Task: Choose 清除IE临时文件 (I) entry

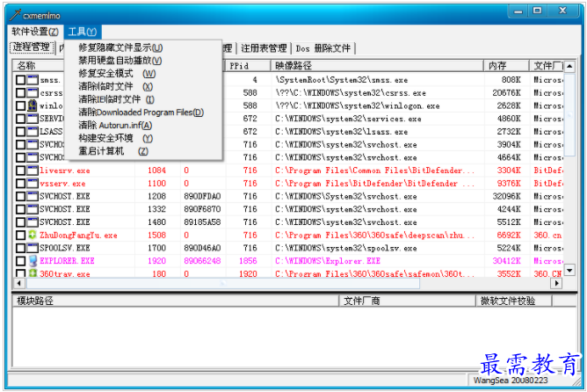Action: pos(116,99)
